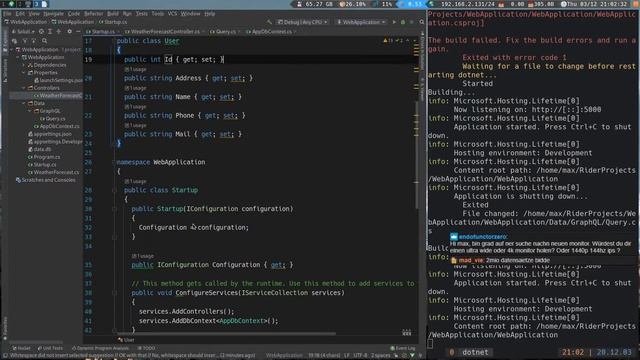Screen dimensions: 640x360
Task: Click the editor vertical scrollbar
Action: pos(417,155)
